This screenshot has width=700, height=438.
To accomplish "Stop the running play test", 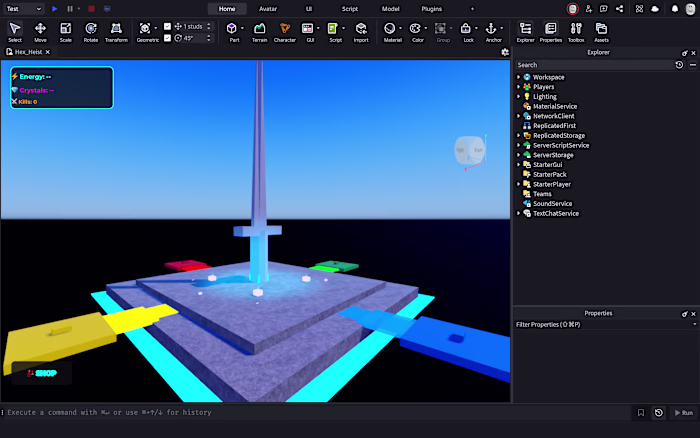I will (91, 8).
